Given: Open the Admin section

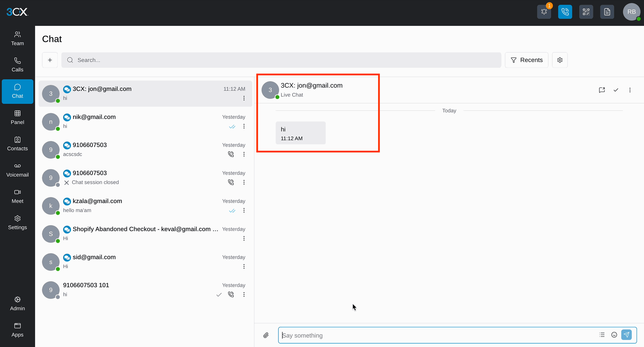Looking at the screenshot, I should [x=17, y=304].
